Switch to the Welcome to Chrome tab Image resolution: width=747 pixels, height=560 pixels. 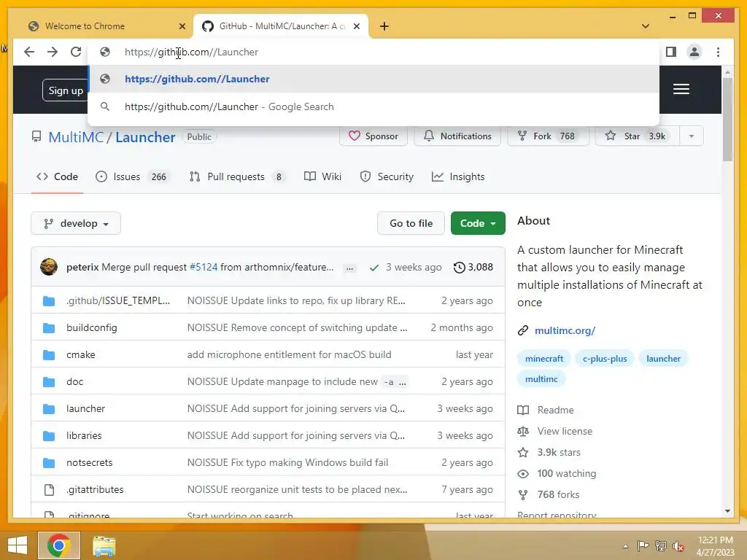pos(105,26)
